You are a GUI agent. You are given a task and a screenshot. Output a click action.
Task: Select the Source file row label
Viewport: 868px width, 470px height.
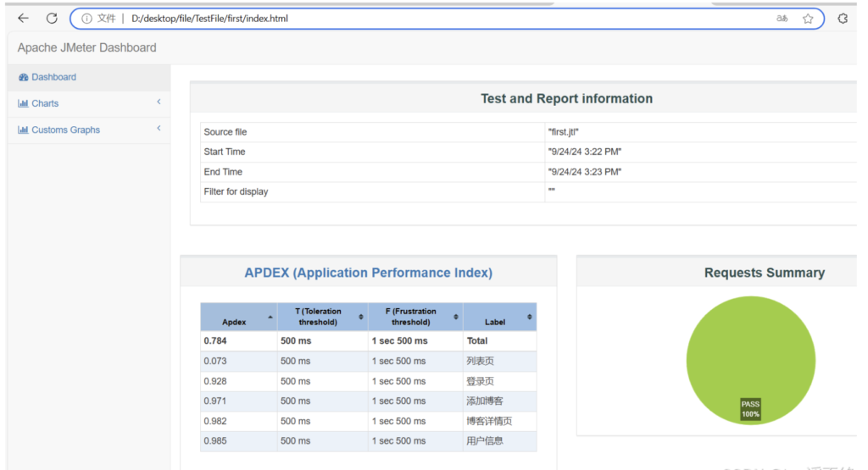(225, 132)
